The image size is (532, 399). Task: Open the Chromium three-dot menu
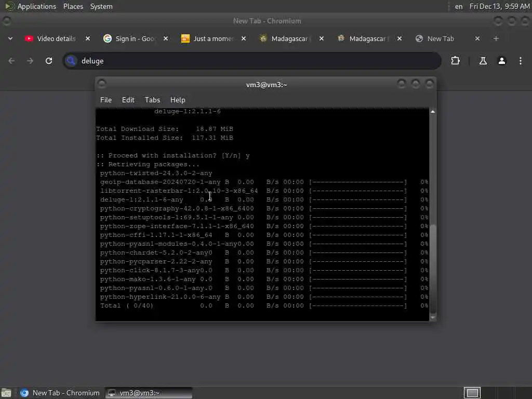click(521, 61)
